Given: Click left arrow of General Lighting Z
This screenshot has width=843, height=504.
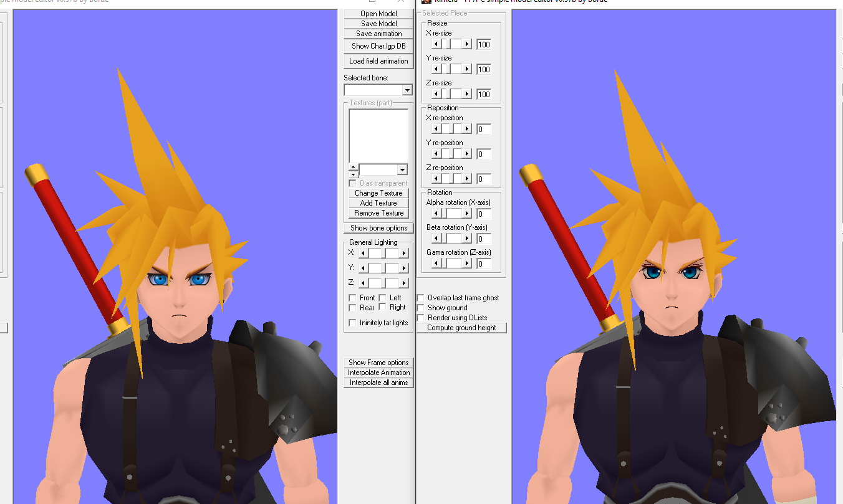Looking at the screenshot, I should click(x=364, y=283).
